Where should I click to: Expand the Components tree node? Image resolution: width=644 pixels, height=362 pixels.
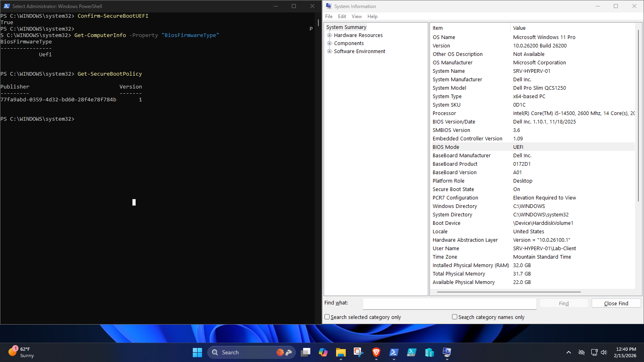pyautogui.click(x=330, y=43)
